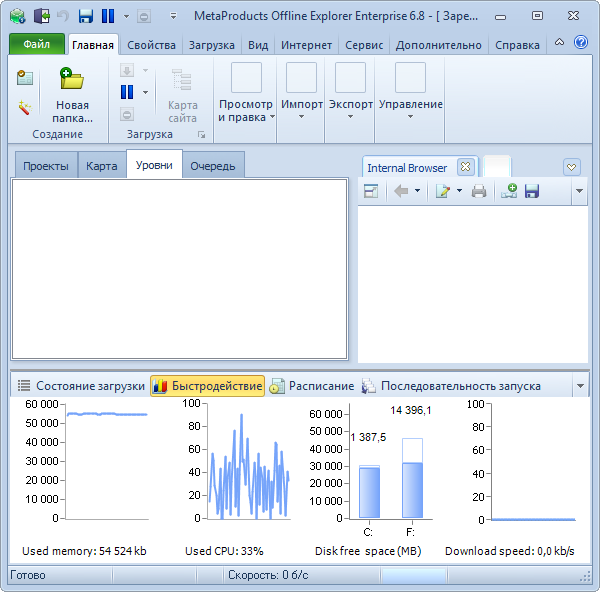
Task: Click the New Folder (Новая папка) button
Action: pyautogui.click(x=72, y=94)
